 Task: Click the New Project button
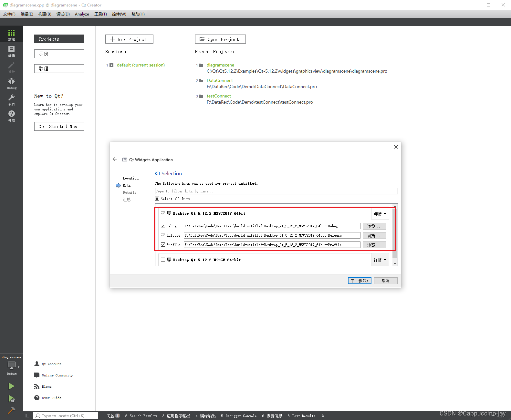(129, 39)
